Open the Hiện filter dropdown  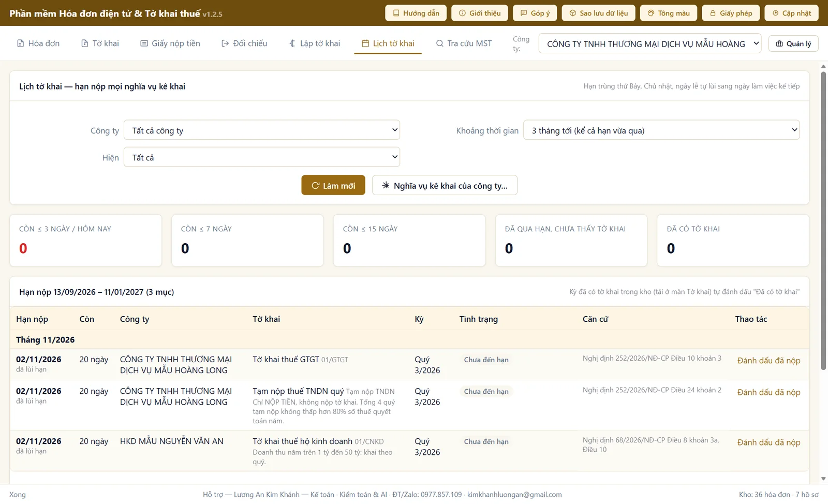[262, 157]
